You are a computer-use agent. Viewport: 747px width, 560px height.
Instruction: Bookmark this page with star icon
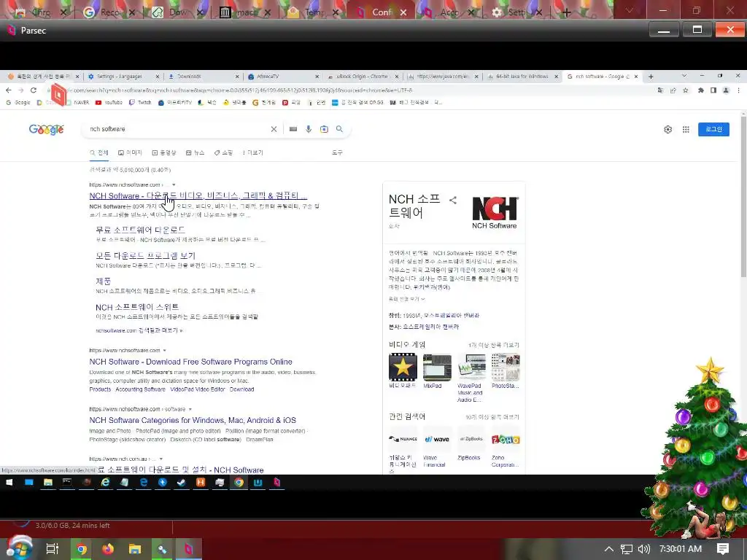[686, 90]
